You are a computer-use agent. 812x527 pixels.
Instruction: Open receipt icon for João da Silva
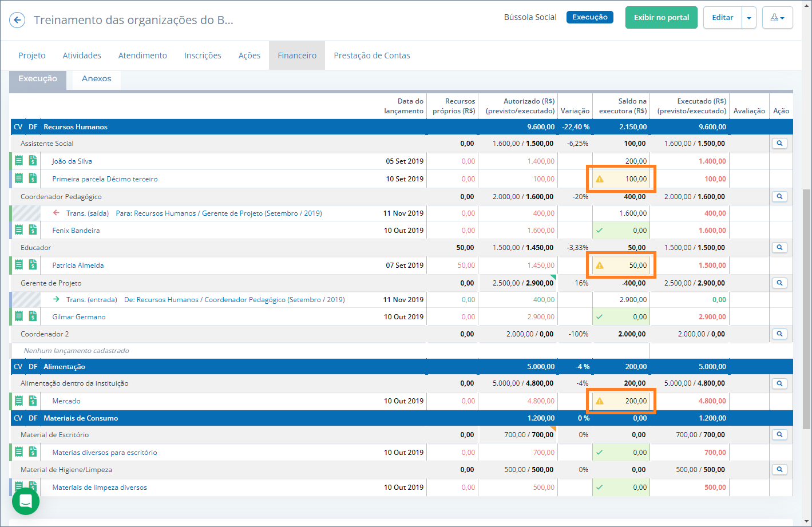tap(19, 161)
